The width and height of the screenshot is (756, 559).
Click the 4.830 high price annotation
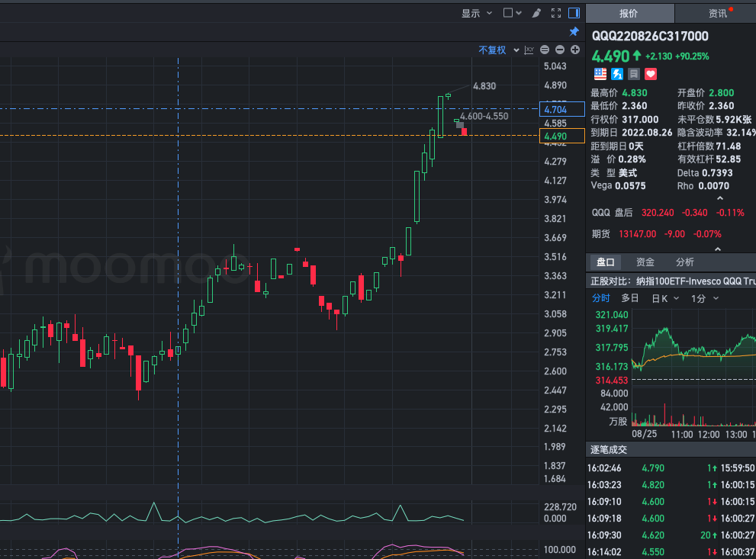[484, 85]
